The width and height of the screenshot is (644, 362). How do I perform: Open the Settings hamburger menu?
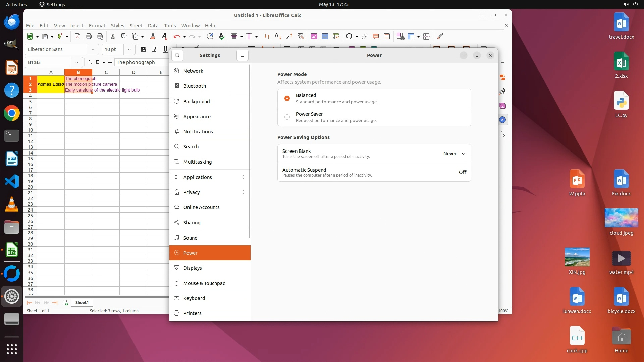click(x=242, y=55)
